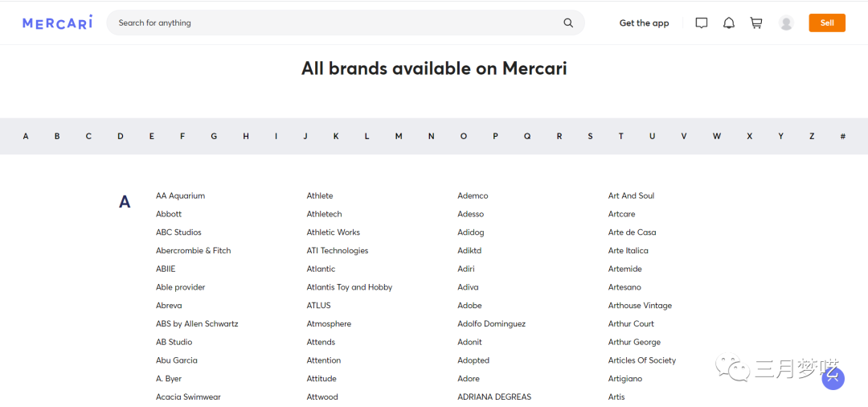Open the shopping cart
This screenshot has width=868, height=407.
click(756, 23)
